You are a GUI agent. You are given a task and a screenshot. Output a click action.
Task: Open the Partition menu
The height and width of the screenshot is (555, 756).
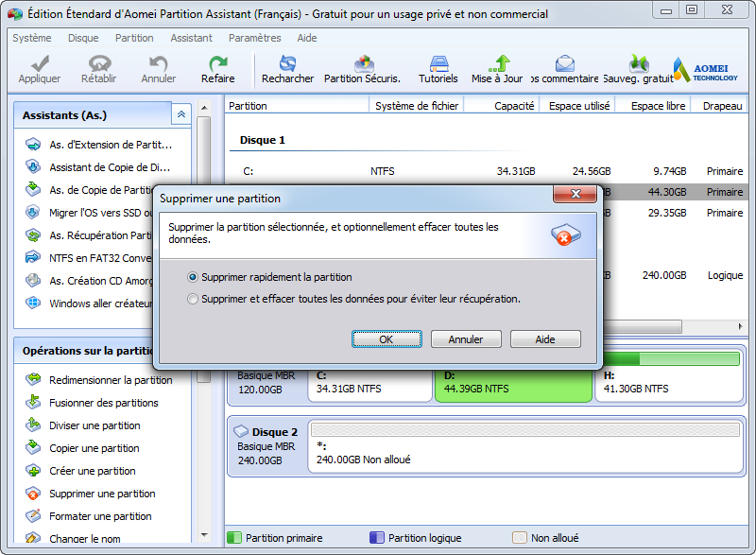134,38
